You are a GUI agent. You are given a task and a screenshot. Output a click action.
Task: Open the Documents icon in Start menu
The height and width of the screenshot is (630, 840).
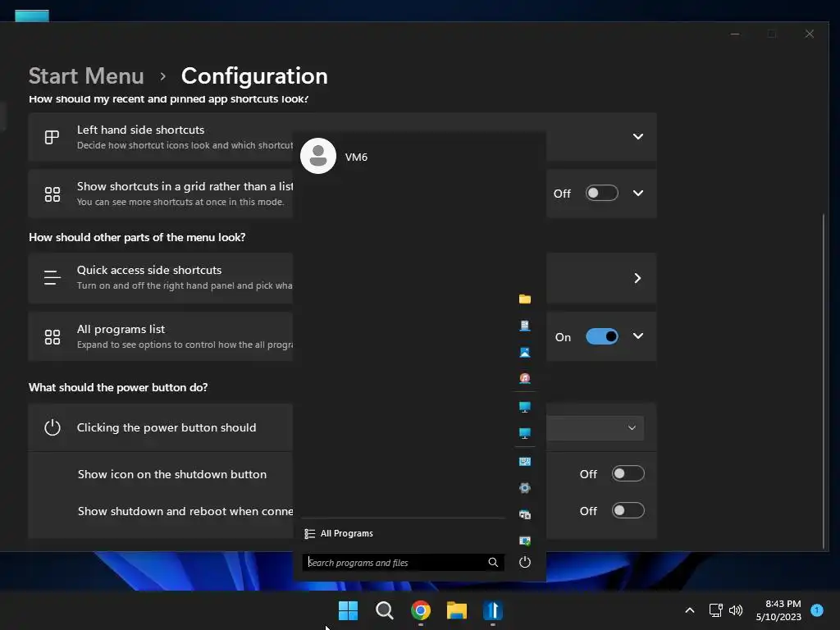click(524, 326)
